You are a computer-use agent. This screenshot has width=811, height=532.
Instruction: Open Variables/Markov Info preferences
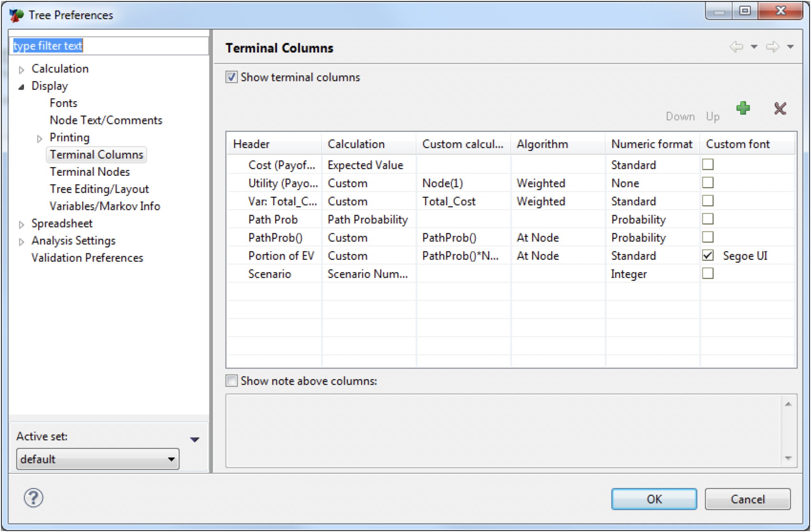pos(104,206)
